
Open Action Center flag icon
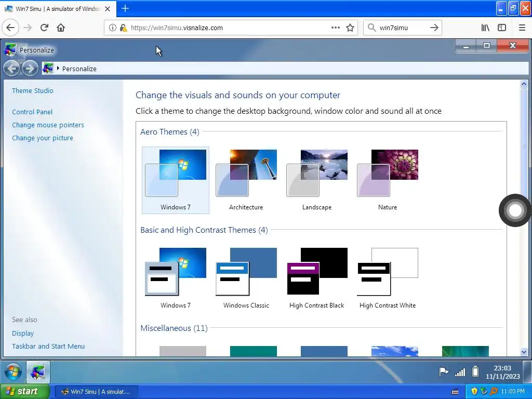point(444,372)
